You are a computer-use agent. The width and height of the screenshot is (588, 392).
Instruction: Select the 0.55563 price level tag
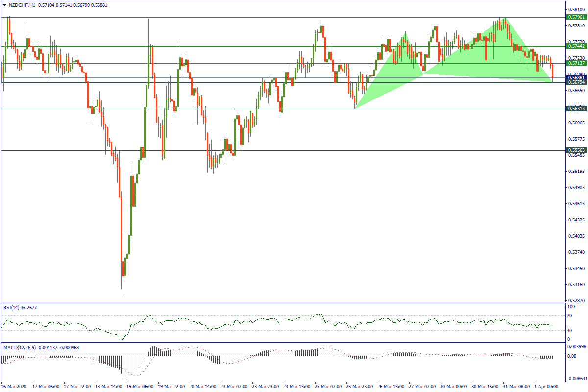tap(576, 150)
